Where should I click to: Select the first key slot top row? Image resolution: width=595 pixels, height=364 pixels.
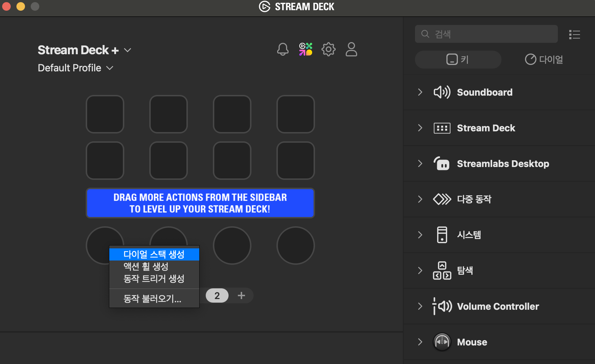(x=105, y=114)
